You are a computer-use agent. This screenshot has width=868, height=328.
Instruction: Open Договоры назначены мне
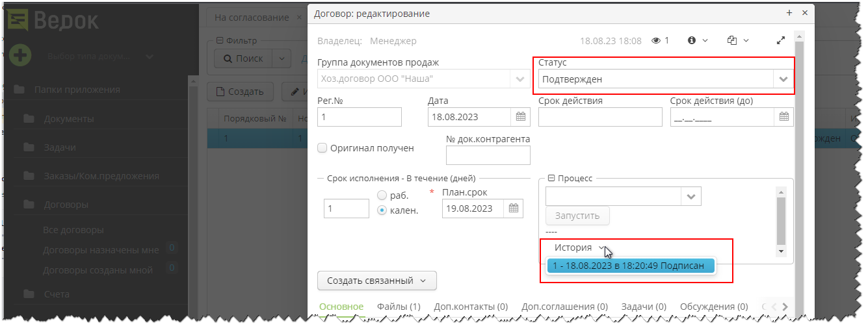100,249
